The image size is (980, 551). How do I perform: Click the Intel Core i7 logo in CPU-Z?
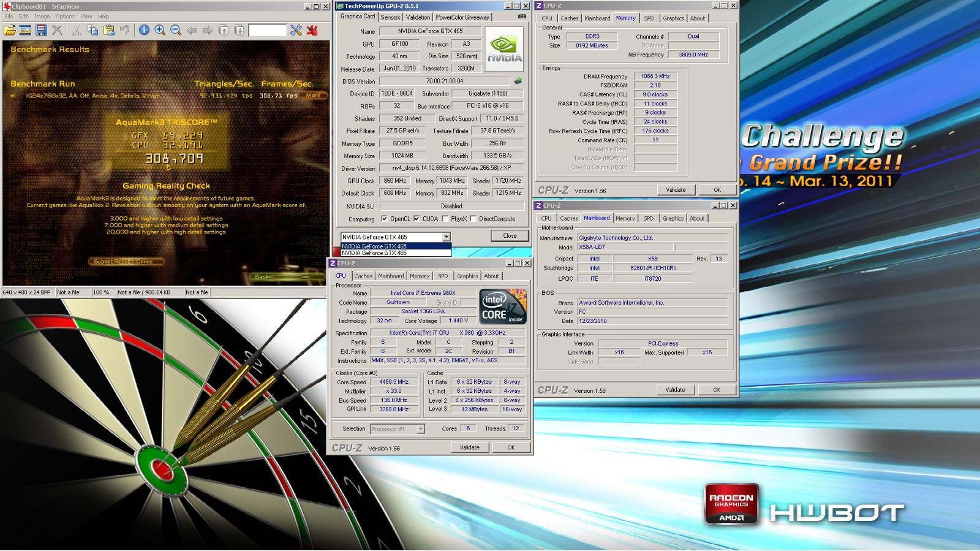point(503,306)
